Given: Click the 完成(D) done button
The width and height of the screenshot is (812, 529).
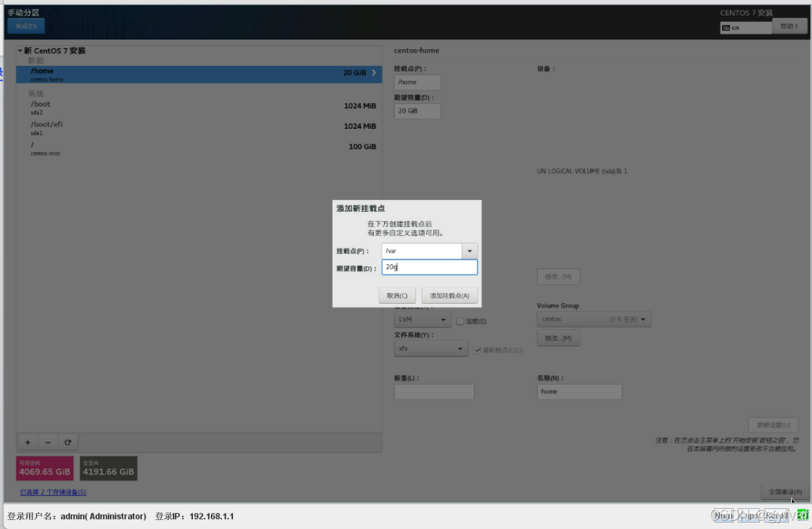Looking at the screenshot, I should coord(26,26).
